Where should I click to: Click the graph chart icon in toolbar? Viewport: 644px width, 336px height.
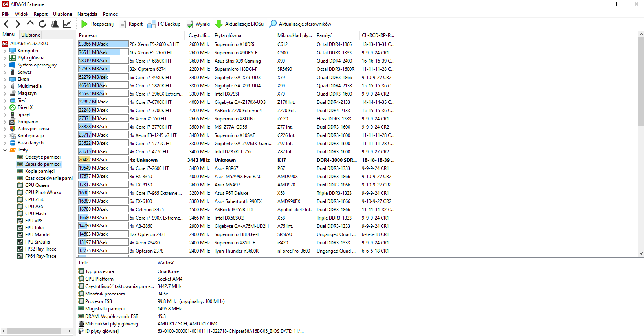click(67, 24)
